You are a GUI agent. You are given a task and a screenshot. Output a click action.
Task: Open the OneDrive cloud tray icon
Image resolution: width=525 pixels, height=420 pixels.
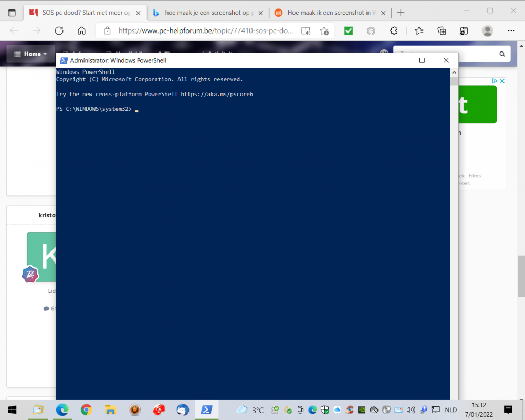pos(337,409)
